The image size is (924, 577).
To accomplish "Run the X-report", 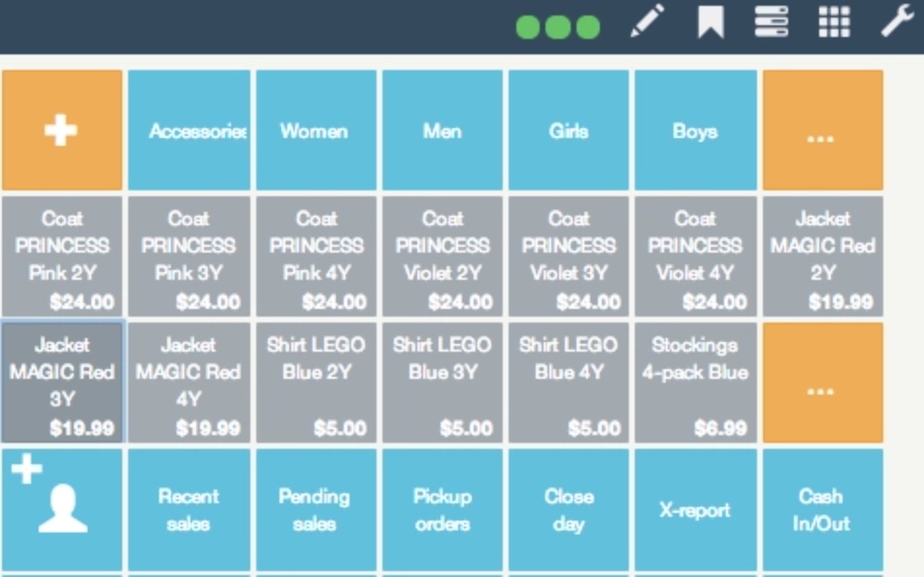I will (x=695, y=509).
